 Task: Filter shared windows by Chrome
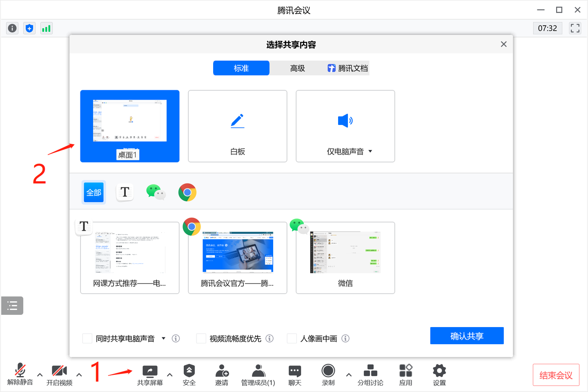187,192
